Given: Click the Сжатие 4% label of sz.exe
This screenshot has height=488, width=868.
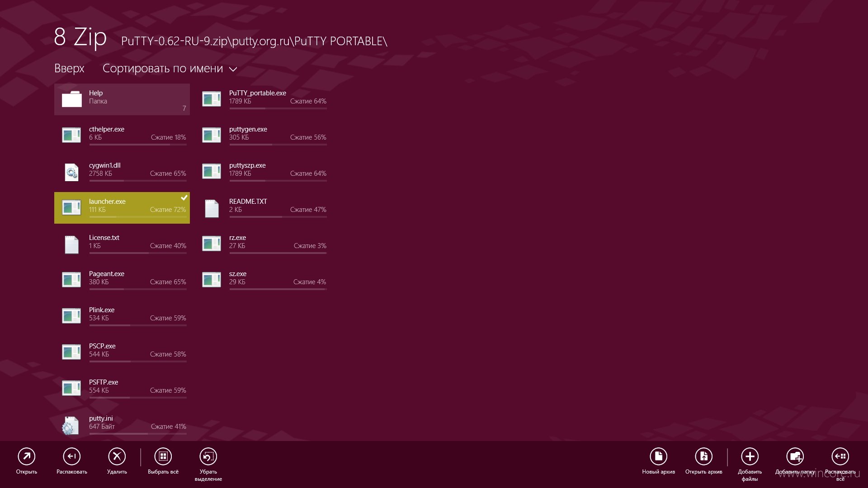Looking at the screenshot, I should [310, 282].
